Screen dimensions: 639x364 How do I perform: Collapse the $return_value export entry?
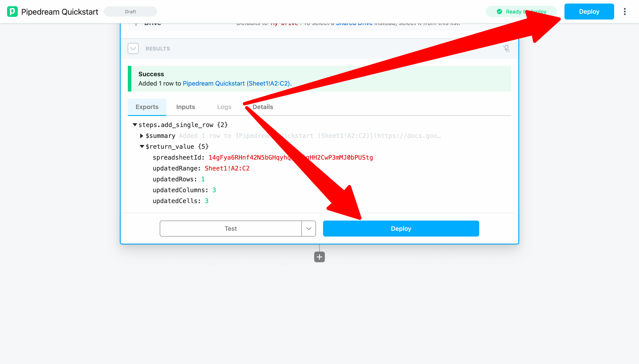(142, 147)
